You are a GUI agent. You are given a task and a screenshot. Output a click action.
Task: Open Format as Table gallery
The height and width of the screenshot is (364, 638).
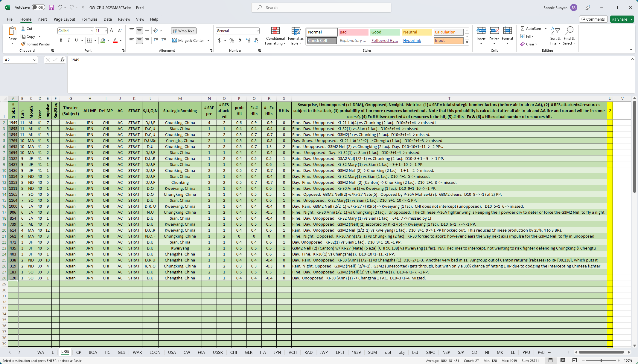pos(296,36)
